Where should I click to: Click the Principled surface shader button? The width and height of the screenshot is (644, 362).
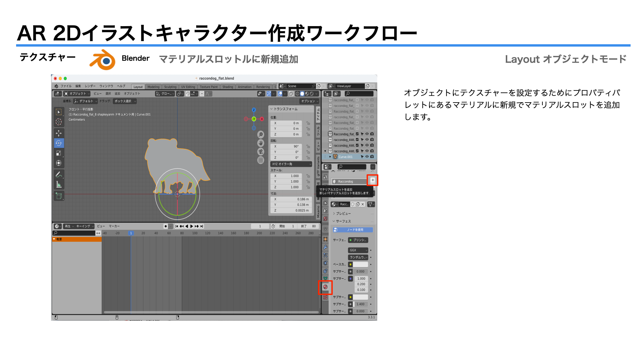(x=358, y=240)
